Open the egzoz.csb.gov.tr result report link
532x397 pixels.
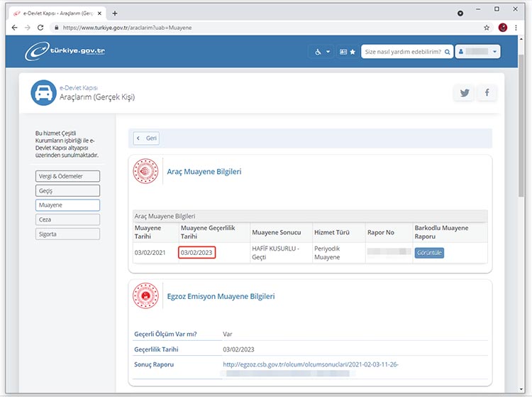click(311, 364)
